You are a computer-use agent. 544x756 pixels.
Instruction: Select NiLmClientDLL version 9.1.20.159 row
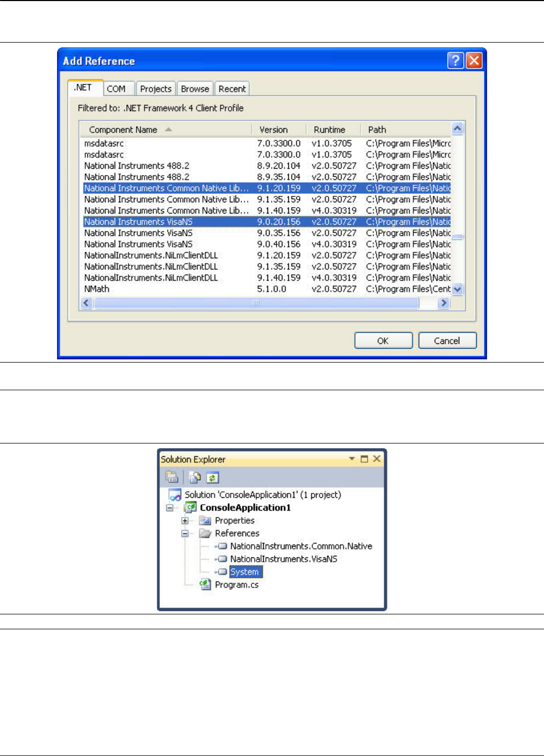(267, 255)
